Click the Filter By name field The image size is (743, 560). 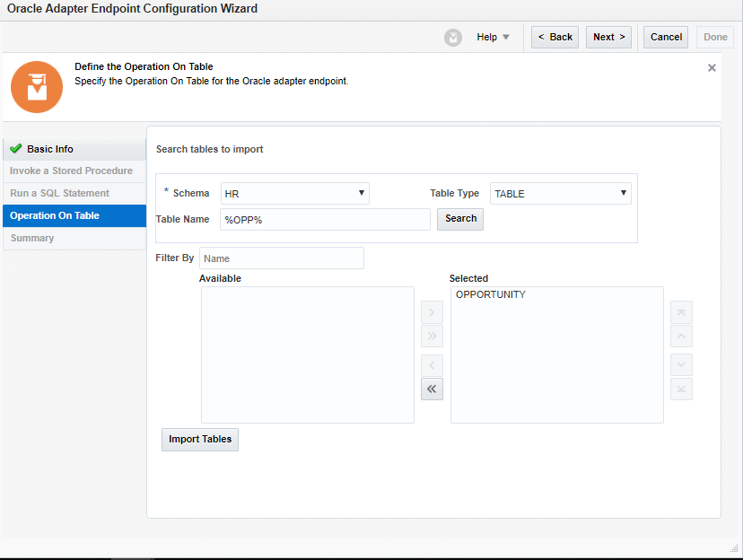point(282,258)
